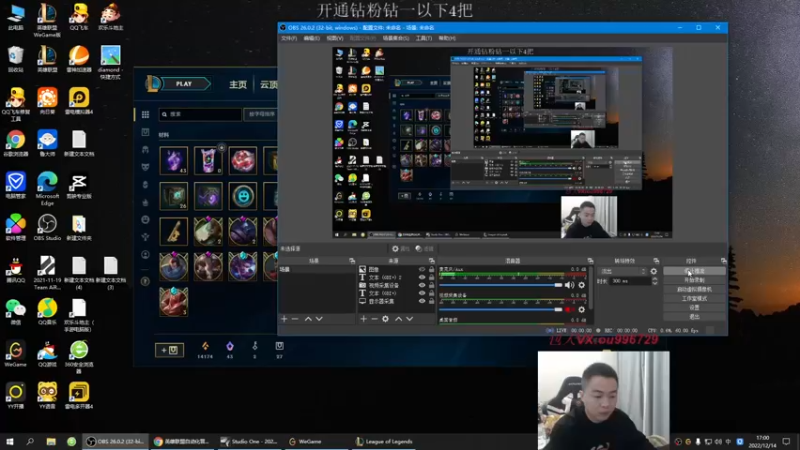
Task: Toggle lock on 视频采集设备 source
Action: point(432,285)
